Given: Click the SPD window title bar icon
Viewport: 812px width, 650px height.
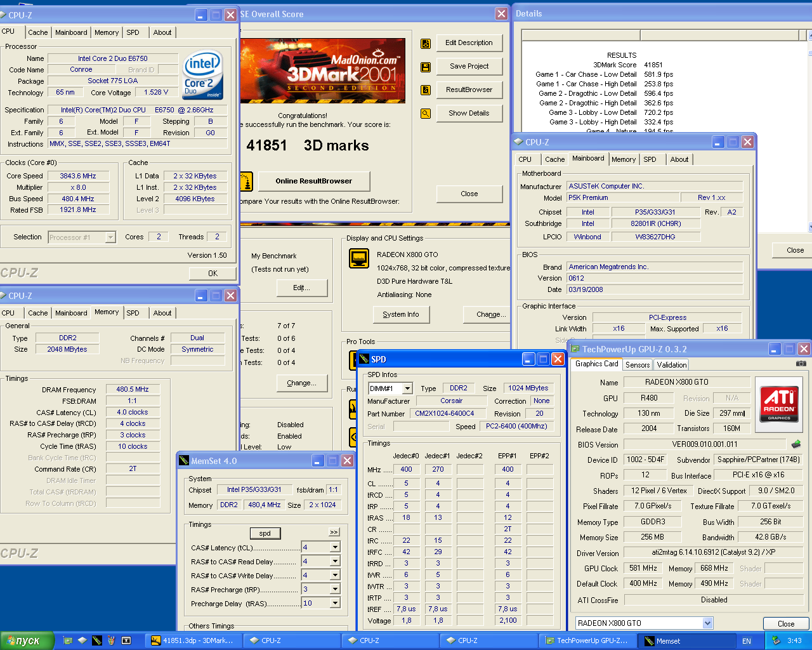Looking at the screenshot, I should tap(363, 359).
